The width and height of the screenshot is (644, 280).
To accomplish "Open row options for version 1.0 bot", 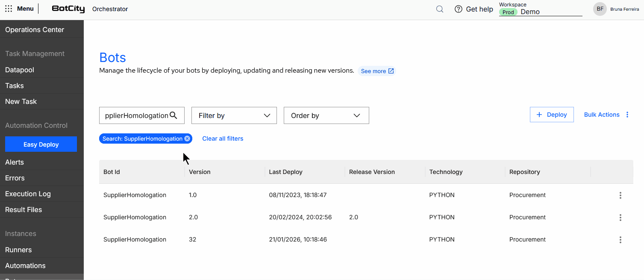I will point(620,195).
